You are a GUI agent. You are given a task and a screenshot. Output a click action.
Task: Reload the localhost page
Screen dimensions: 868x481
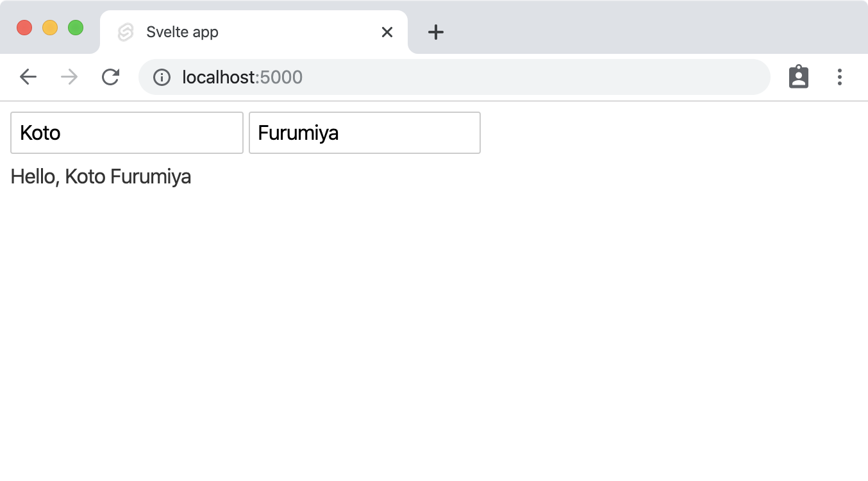[x=111, y=77]
